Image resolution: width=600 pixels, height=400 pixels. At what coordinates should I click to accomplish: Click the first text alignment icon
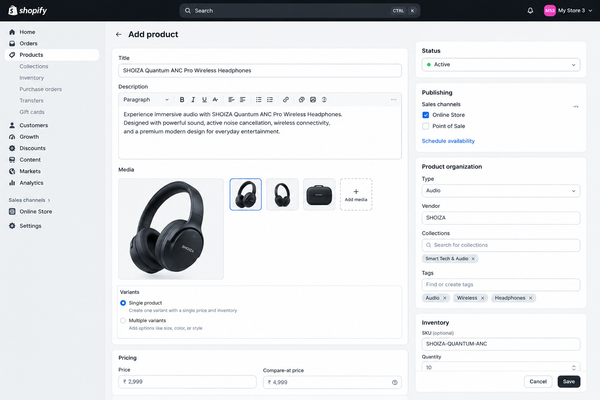tap(231, 100)
